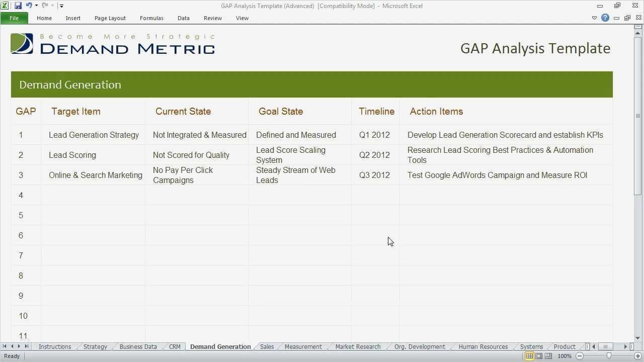Expand the minimized ribbon with chevron
The image size is (644, 362).
click(594, 18)
